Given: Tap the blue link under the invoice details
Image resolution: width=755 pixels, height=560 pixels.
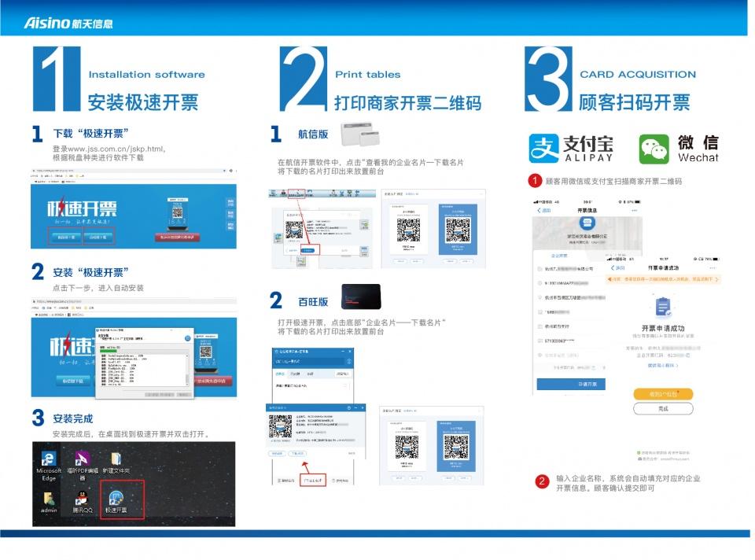Looking at the screenshot, I should [662, 366].
